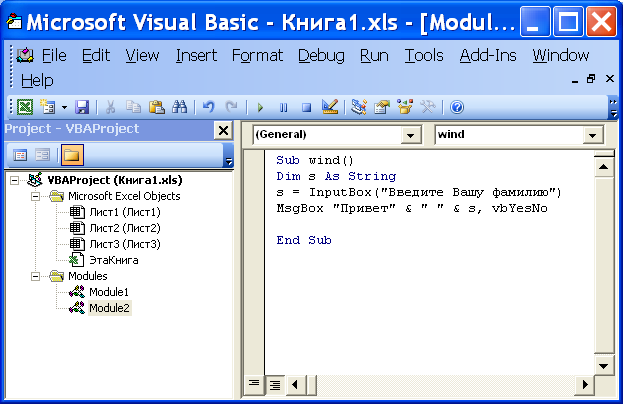Click the VBA icon left of File menu

25,56
